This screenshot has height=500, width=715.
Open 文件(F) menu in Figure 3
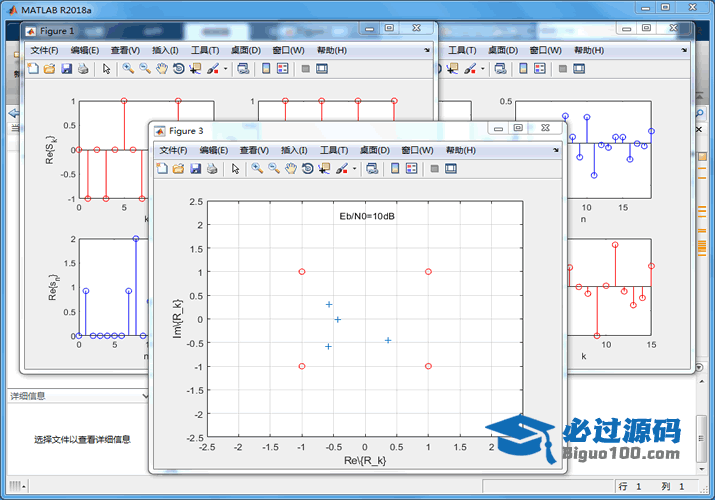point(173,150)
